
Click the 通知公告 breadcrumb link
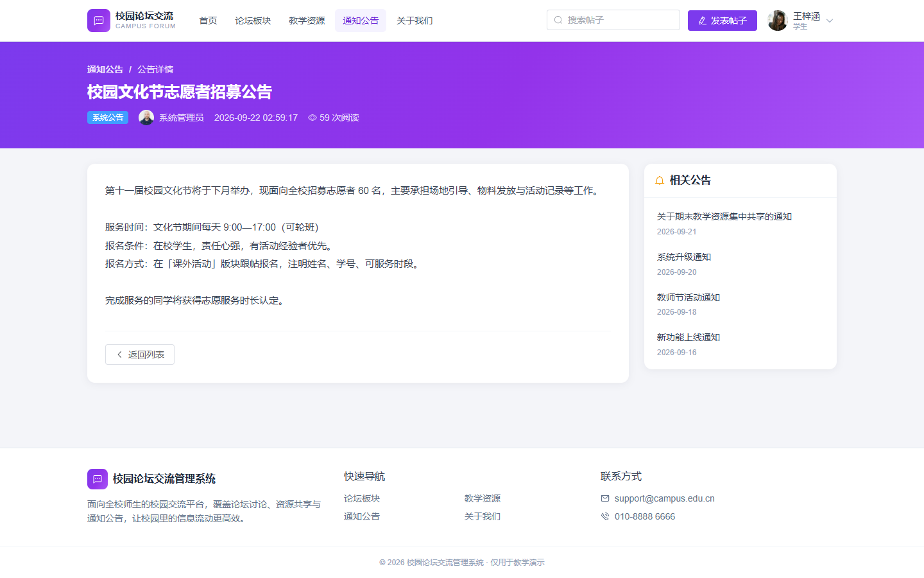pos(105,69)
